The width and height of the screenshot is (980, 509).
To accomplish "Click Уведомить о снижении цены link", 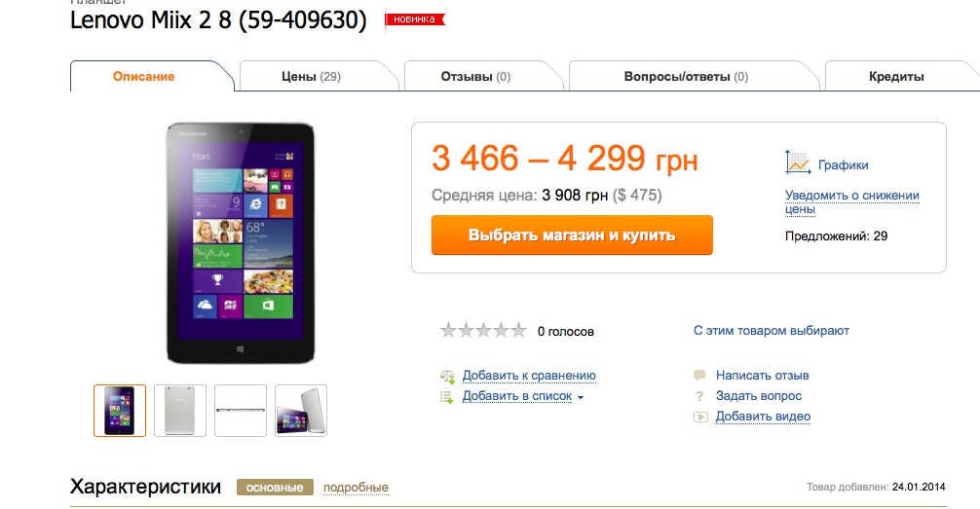I will 851,201.
